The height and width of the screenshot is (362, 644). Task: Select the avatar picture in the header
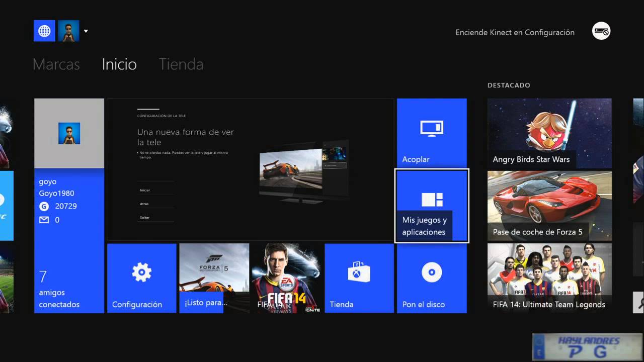click(x=68, y=31)
